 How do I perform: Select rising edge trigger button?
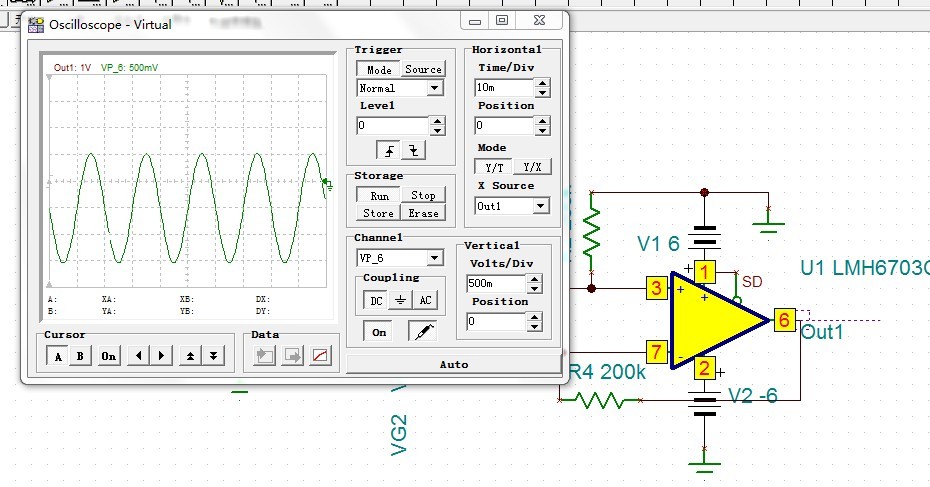point(388,151)
